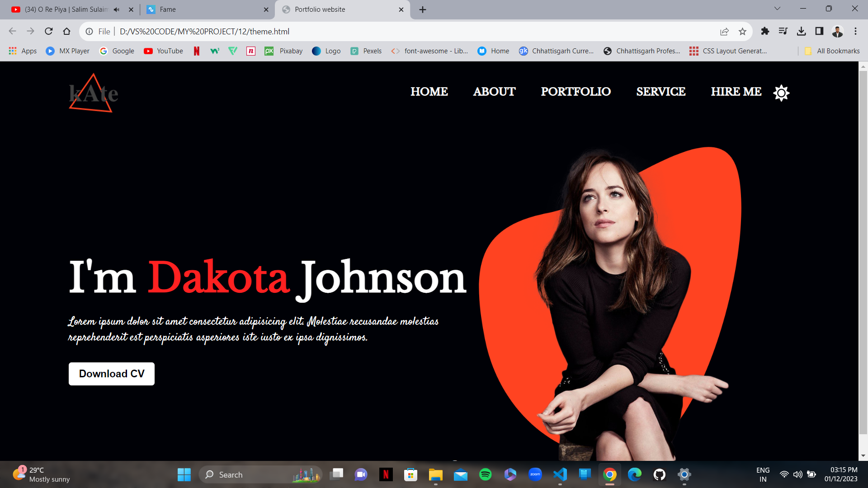Open the media control icon in toolbar

(x=783, y=31)
